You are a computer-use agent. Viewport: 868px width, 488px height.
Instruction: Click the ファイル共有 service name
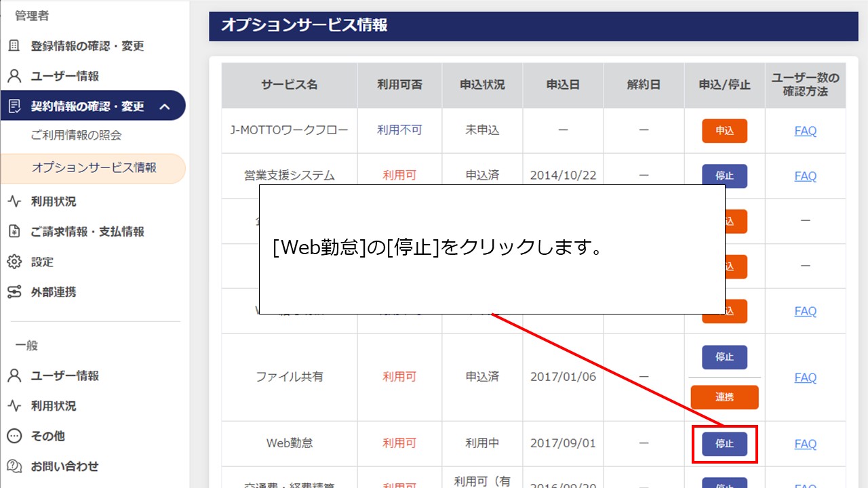coord(290,377)
